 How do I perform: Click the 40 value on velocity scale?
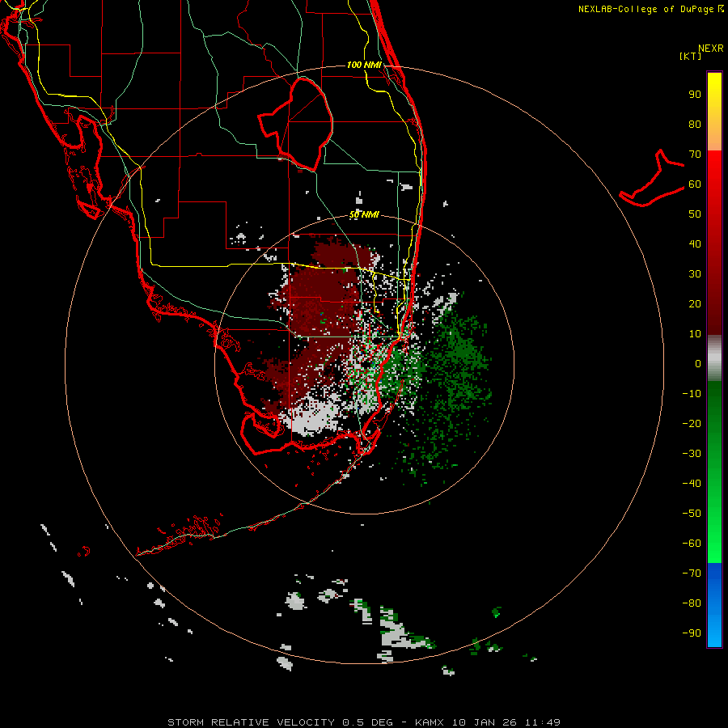point(695,243)
